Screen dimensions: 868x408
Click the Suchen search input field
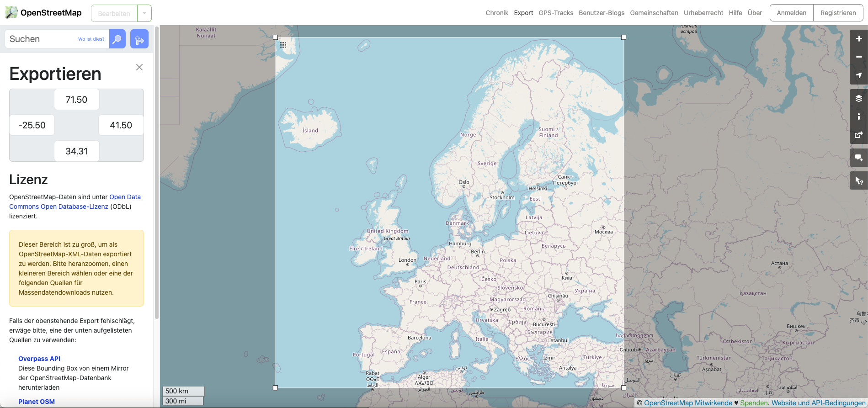(41, 39)
